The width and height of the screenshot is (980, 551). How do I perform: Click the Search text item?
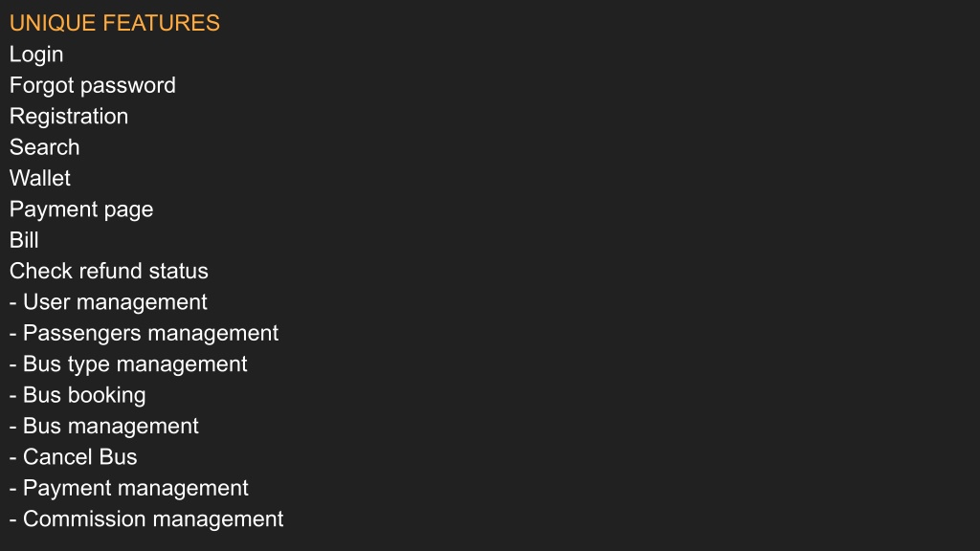pyautogui.click(x=44, y=147)
